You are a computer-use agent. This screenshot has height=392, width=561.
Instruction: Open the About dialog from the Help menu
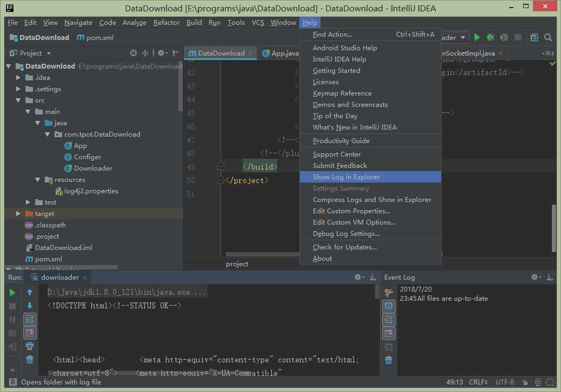pos(370,259)
